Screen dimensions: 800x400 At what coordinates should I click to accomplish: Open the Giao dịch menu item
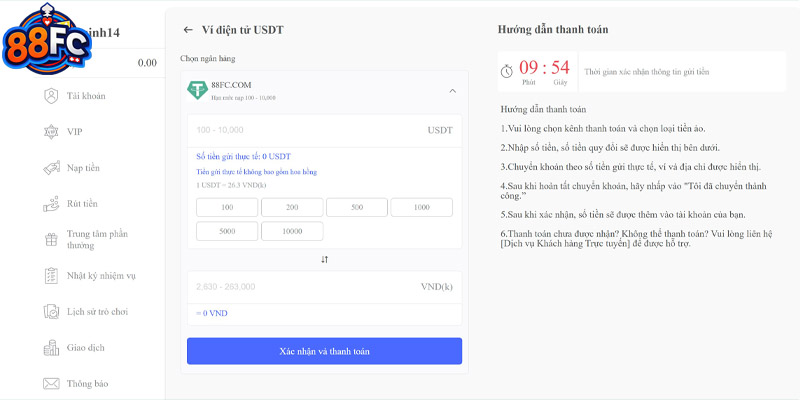pyautogui.click(x=86, y=348)
